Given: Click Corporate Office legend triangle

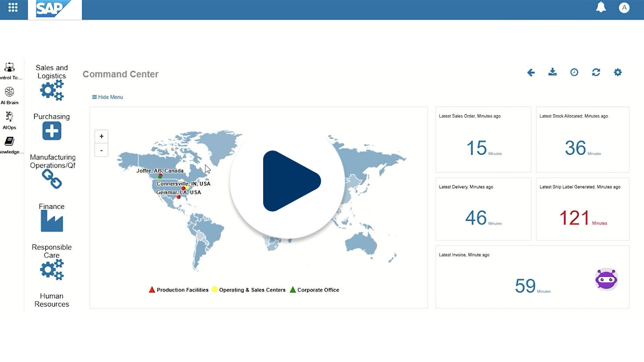Looking at the screenshot, I should click(x=293, y=290).
